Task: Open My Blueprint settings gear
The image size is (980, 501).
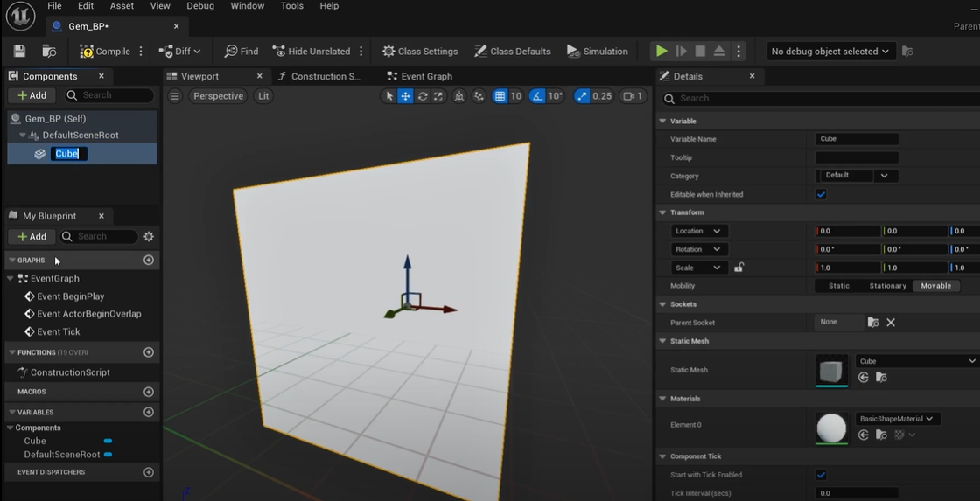Action: [149, 237]
